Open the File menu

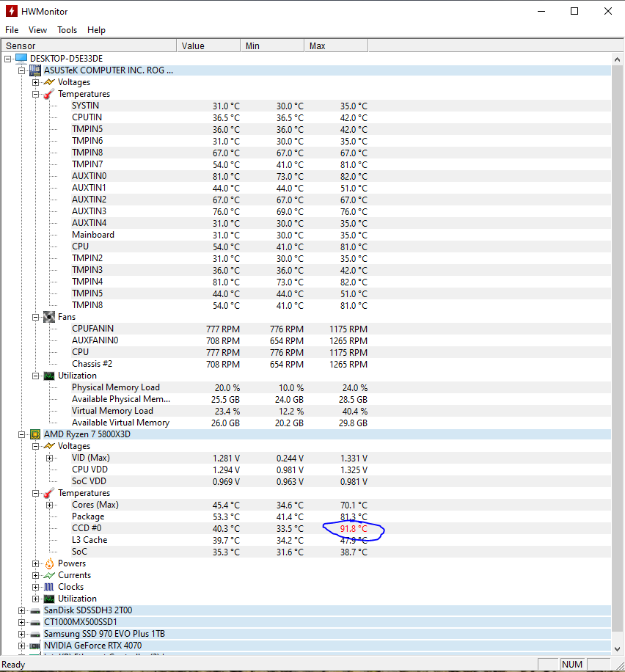click(12, 30)
